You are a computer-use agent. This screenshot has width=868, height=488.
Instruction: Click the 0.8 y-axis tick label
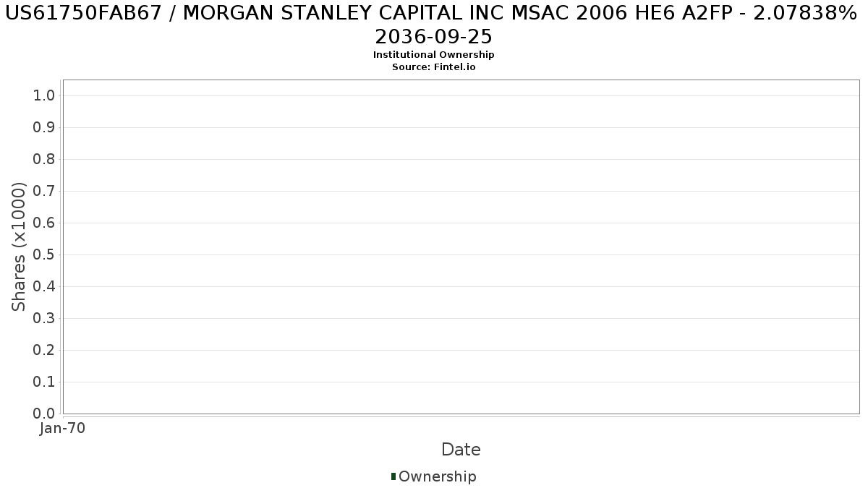pos(44,160)
